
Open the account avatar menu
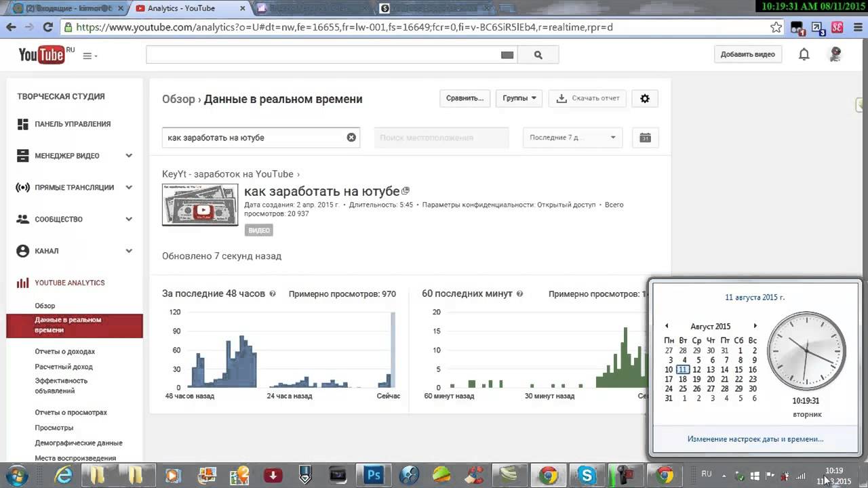pos(835,54)
